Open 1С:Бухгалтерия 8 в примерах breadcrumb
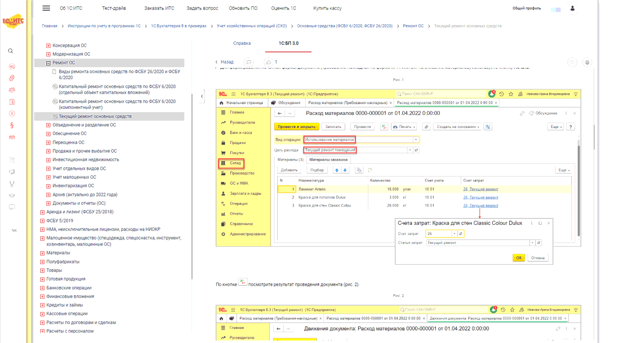Viewport: 644px width, 343px height. tap(179, 26)
